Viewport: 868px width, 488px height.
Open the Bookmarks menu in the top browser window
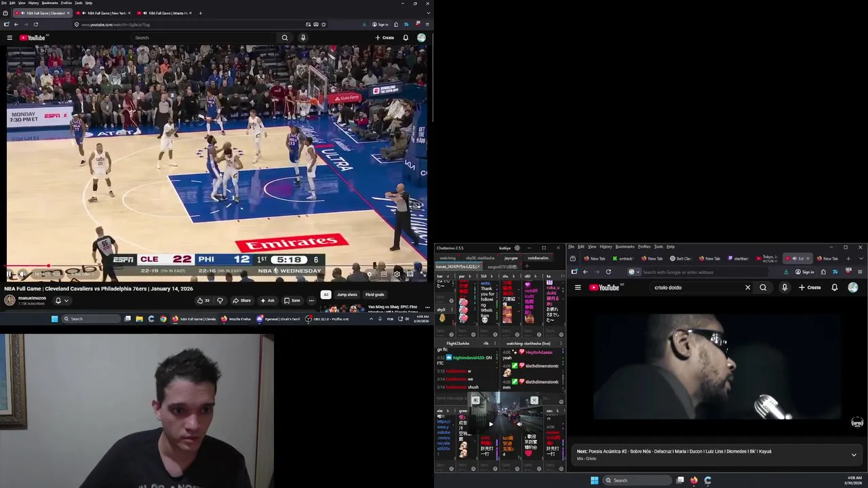click(x=50, y=3)
